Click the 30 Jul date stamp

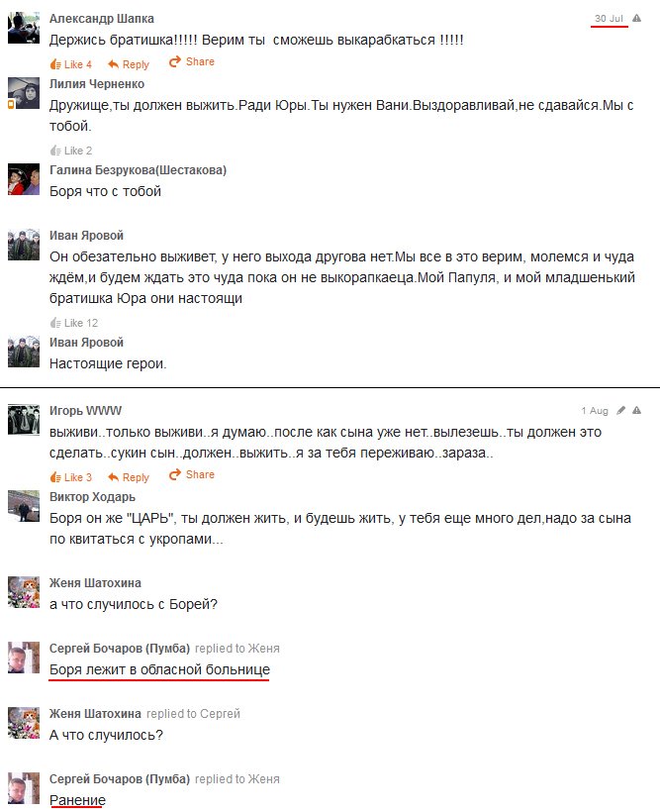coord(609,18)
